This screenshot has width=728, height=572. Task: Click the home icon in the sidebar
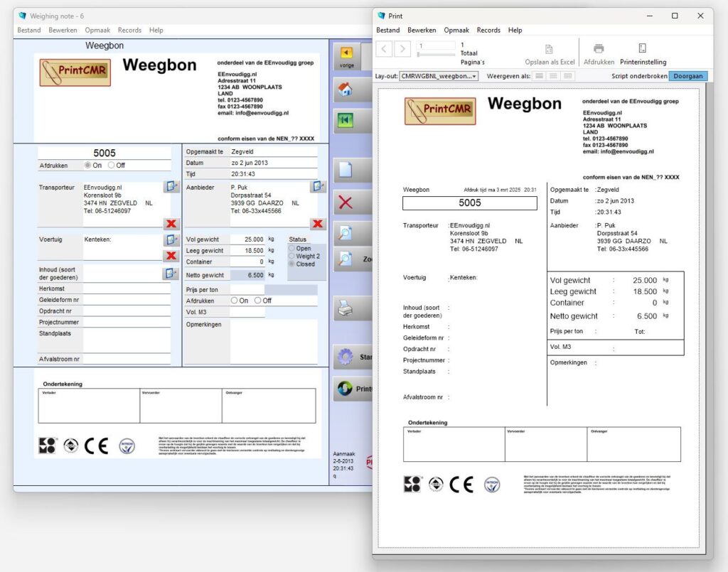pyautogui.click(x=346, y=90)
